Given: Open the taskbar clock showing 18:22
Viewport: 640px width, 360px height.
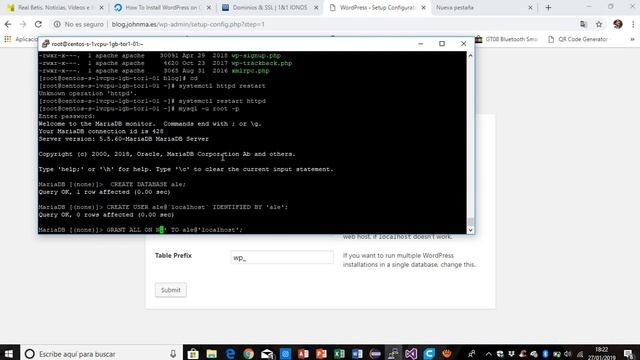Looking at the screenshot, I should click(x=602, y=353).
